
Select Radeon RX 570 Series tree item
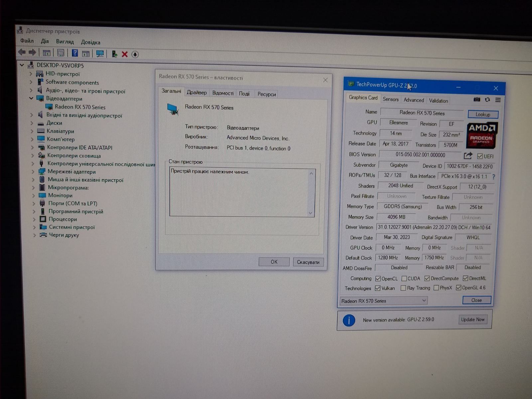point(80,107)
